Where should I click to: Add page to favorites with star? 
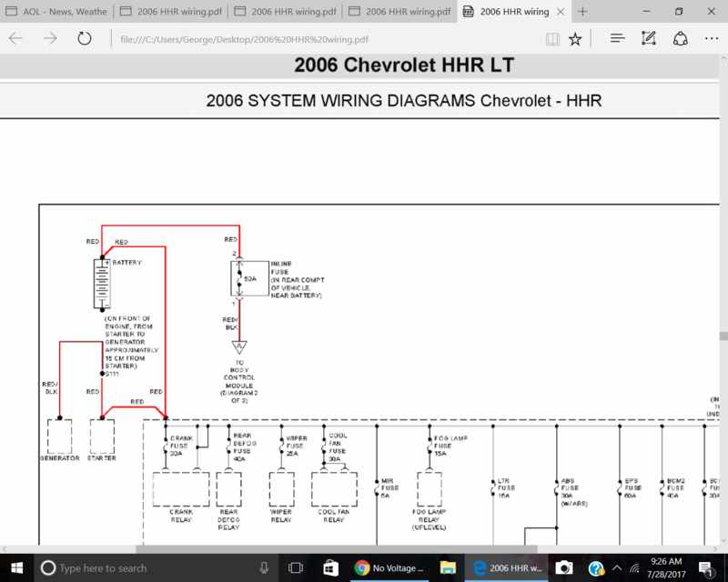[x=575, y=39]
